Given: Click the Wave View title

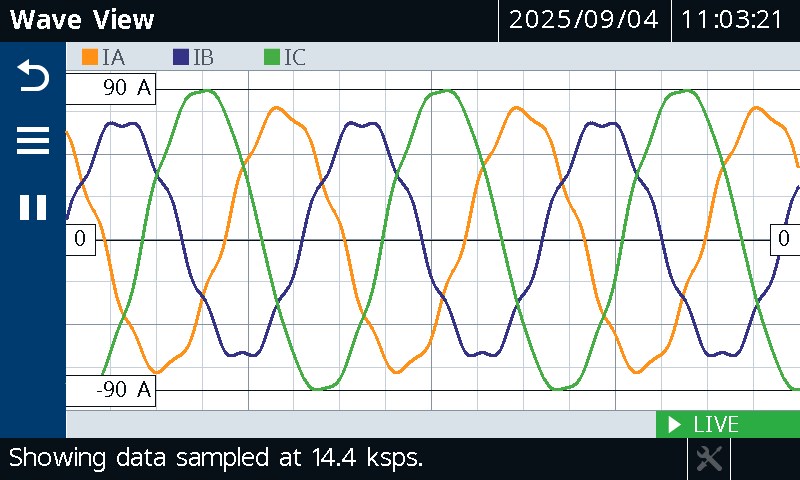Looking at the screenshot, I should (x=83, y=20).
